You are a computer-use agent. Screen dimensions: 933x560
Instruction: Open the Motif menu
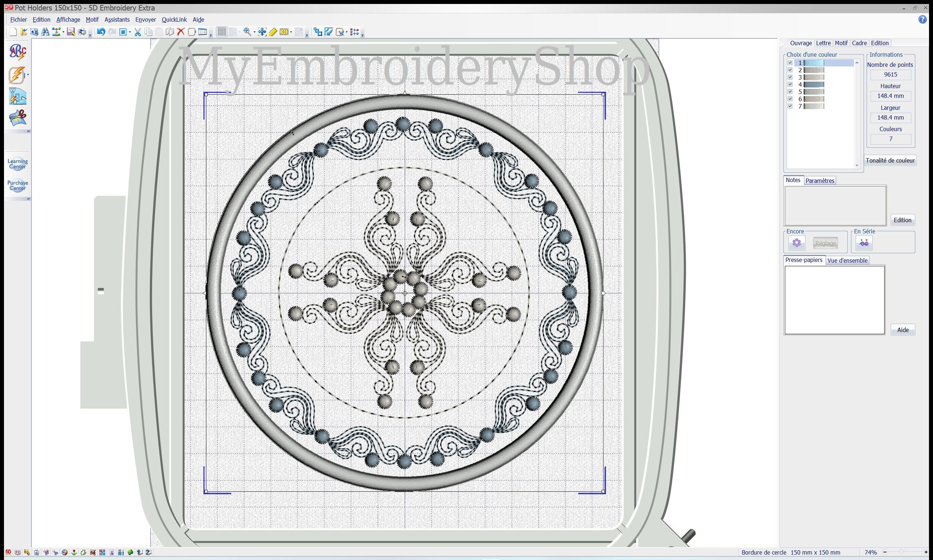pyautogui.click(x=92, y=19)
